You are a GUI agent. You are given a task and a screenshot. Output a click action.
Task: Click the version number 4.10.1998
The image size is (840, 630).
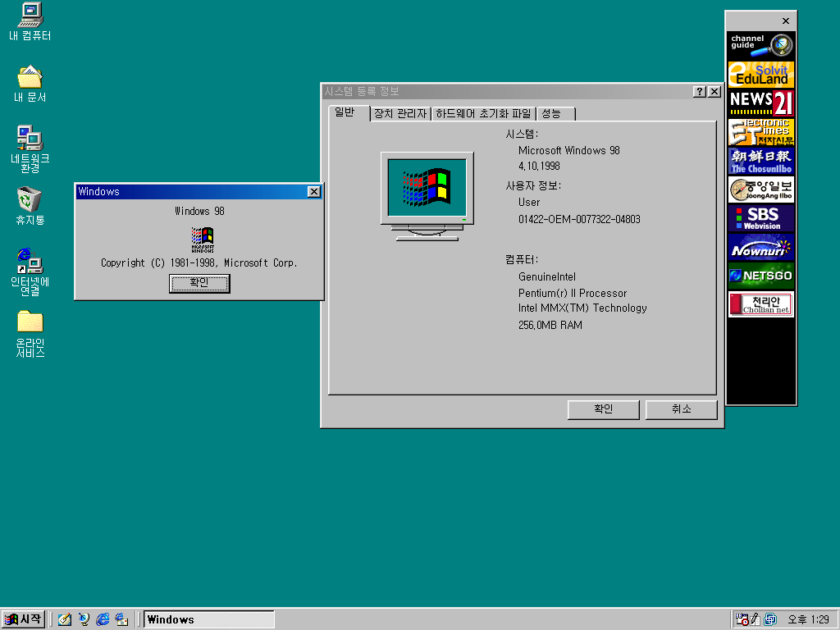[x=539, y=166]
